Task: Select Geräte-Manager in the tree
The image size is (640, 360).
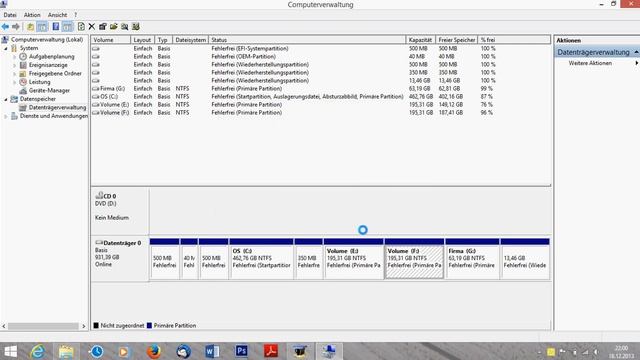Action: [49, 91]
